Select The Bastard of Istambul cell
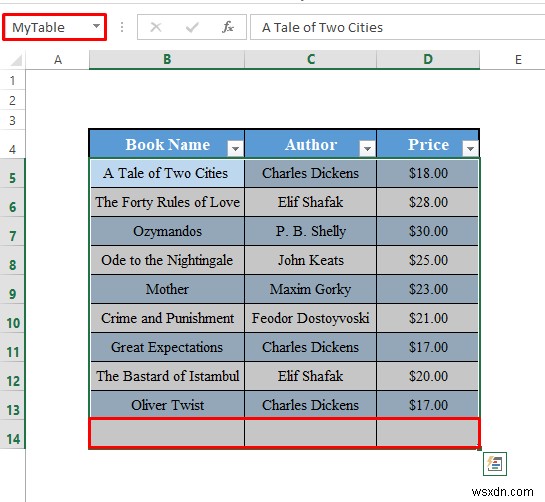The image size is (545, 502). click(x=167, y=376)
